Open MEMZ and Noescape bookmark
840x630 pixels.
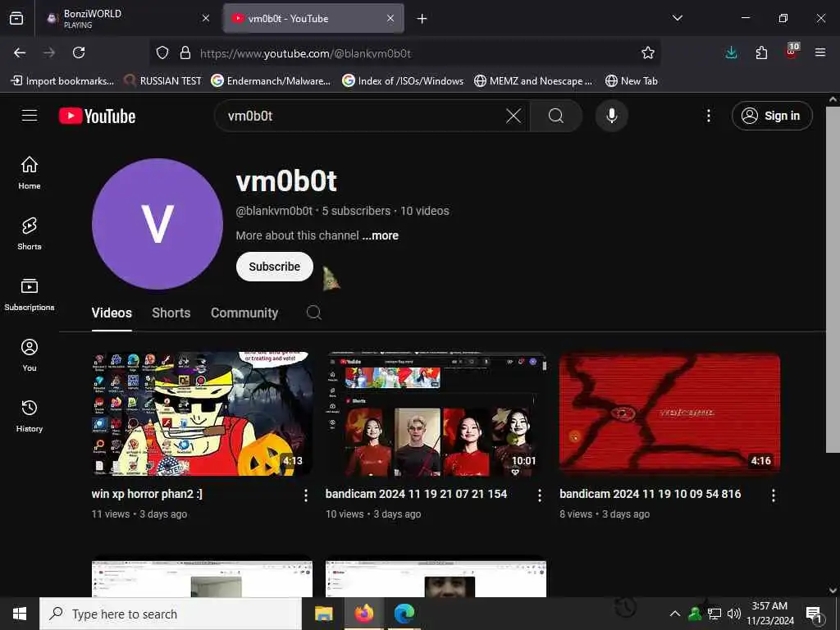533,81
